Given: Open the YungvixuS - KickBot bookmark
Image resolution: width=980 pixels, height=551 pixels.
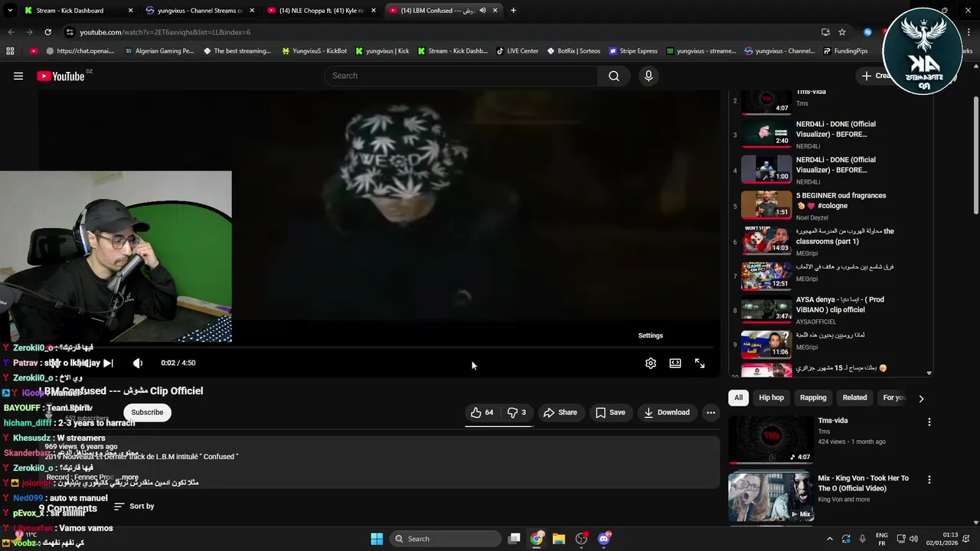Looking at the screenshot, I should 315,51.
